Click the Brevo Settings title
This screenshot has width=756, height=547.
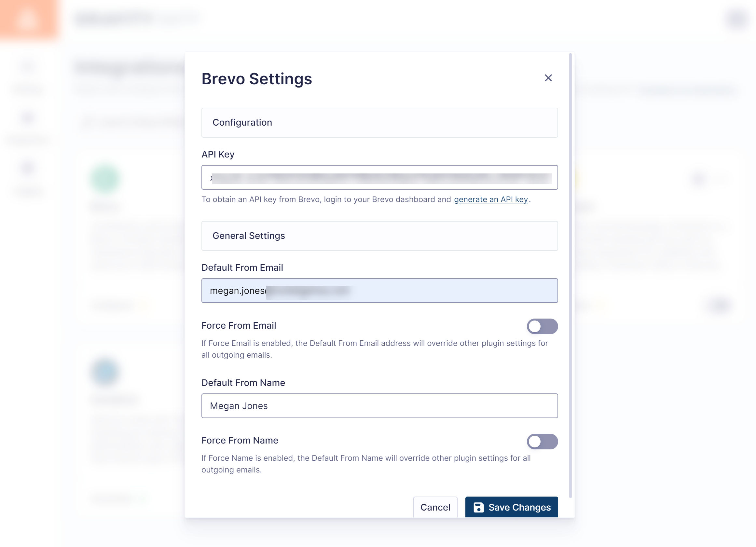tap(257, 79)
